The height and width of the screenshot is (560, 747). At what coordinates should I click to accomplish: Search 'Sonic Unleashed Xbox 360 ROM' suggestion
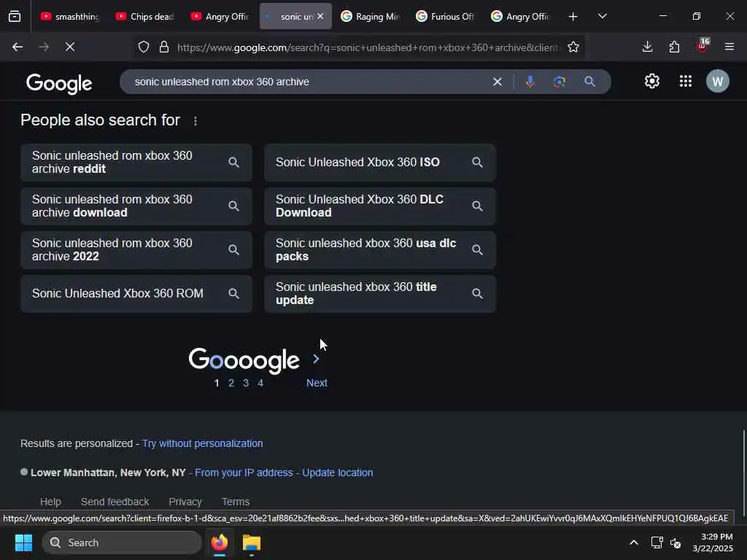[136, 294]
